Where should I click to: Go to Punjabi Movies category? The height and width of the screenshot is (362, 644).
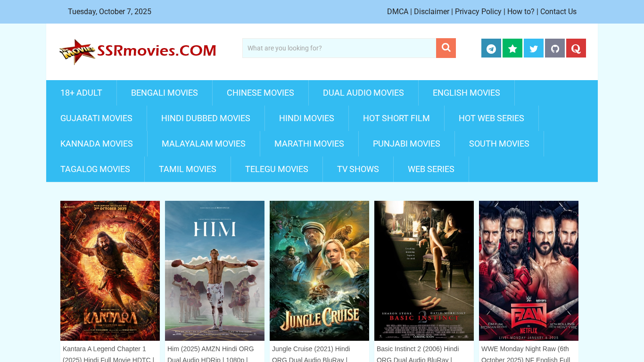(406, 144)
